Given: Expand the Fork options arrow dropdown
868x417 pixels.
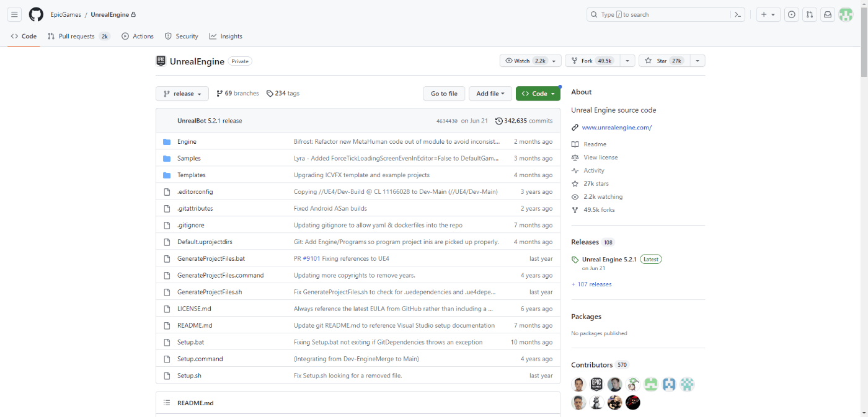Looking at the screenshot, I should tap(628, 61).
